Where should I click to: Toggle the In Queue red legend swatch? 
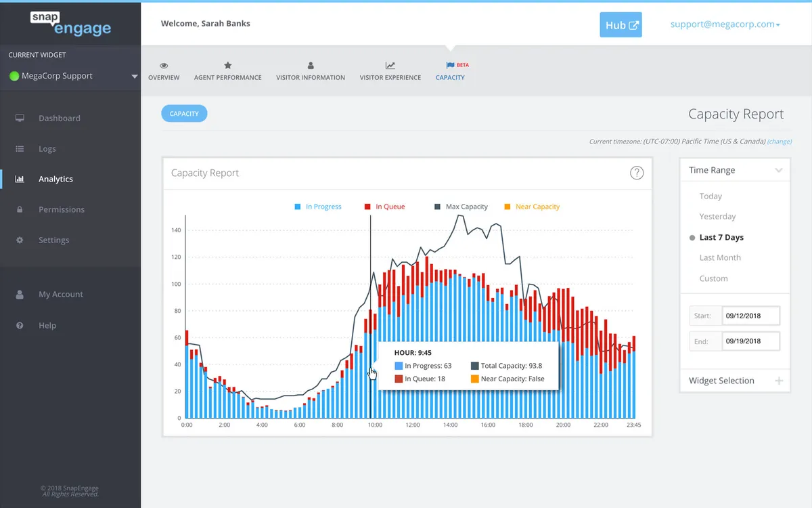[x=367, y=207]
